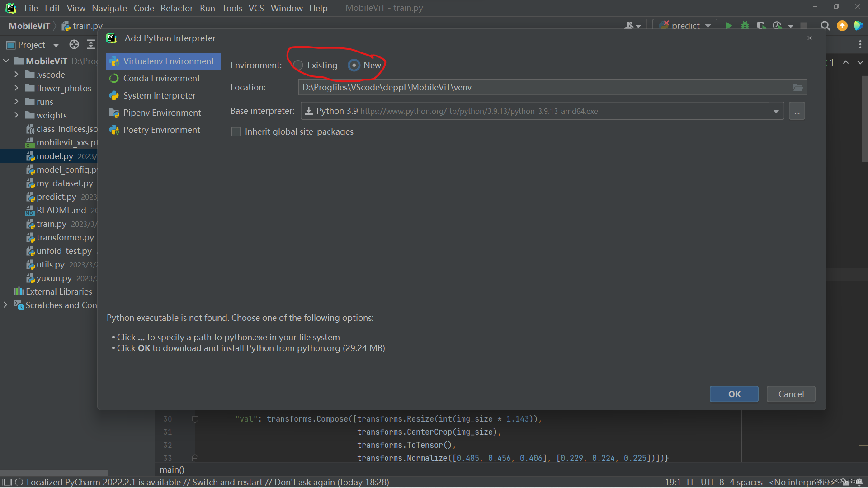Open the user account icon
The image size is (868, 488).
pyautogui.click(x=632, y=26)
